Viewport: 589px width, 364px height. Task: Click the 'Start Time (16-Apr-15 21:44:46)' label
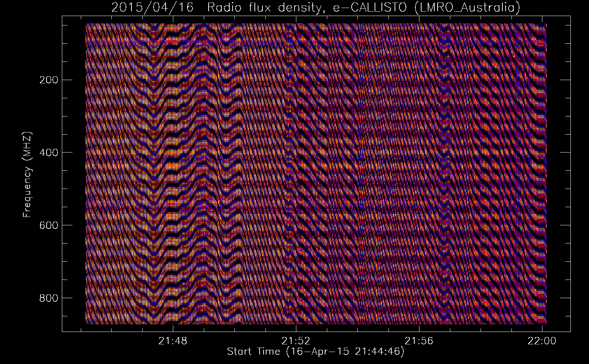pos(316,352)
